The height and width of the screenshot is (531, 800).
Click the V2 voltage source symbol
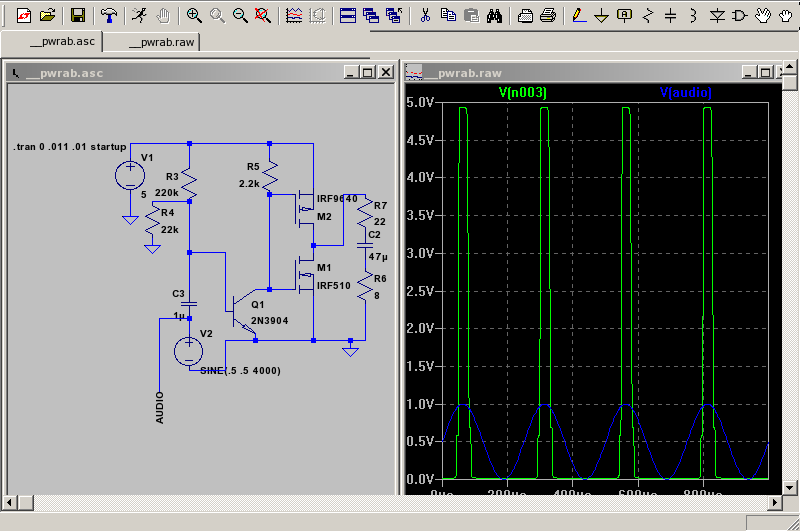tap(189, 351)
